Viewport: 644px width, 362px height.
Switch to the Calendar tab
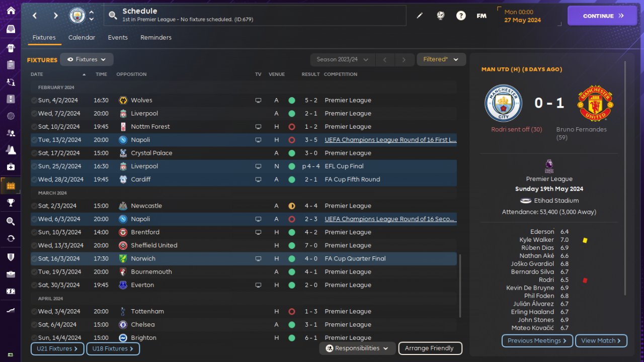(x=82, y=38)
